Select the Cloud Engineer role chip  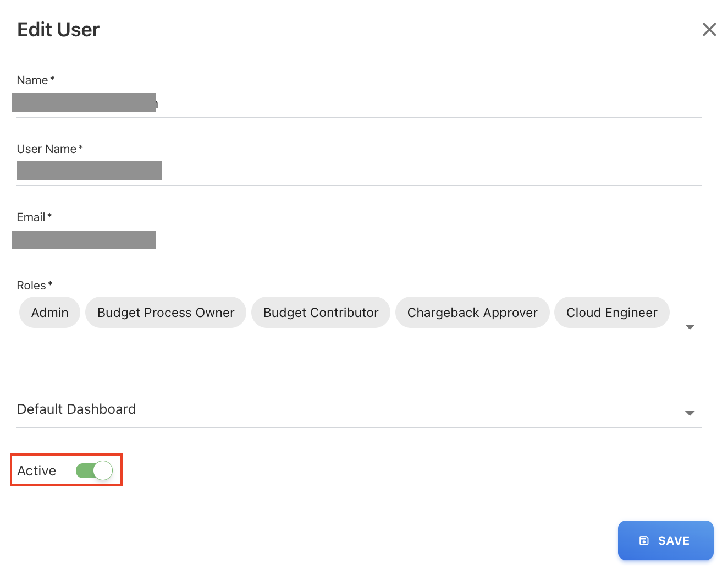click(x=611, y=313)
